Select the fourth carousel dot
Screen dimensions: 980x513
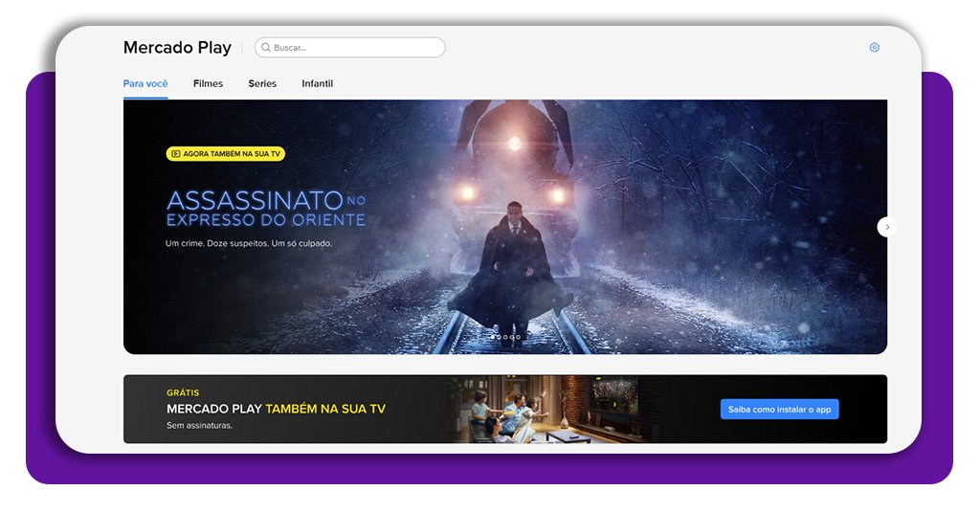coord(512,338)
